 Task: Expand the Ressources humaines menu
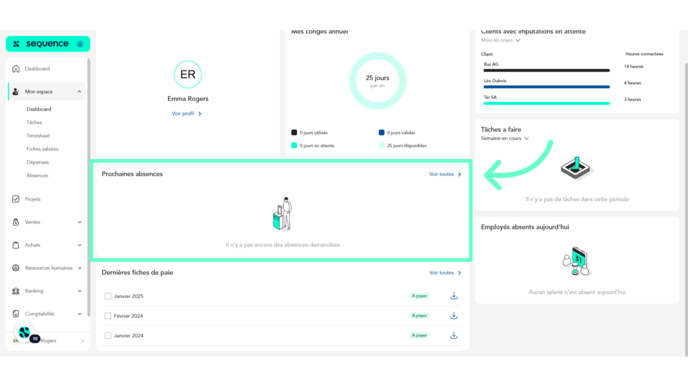(79, 268)
